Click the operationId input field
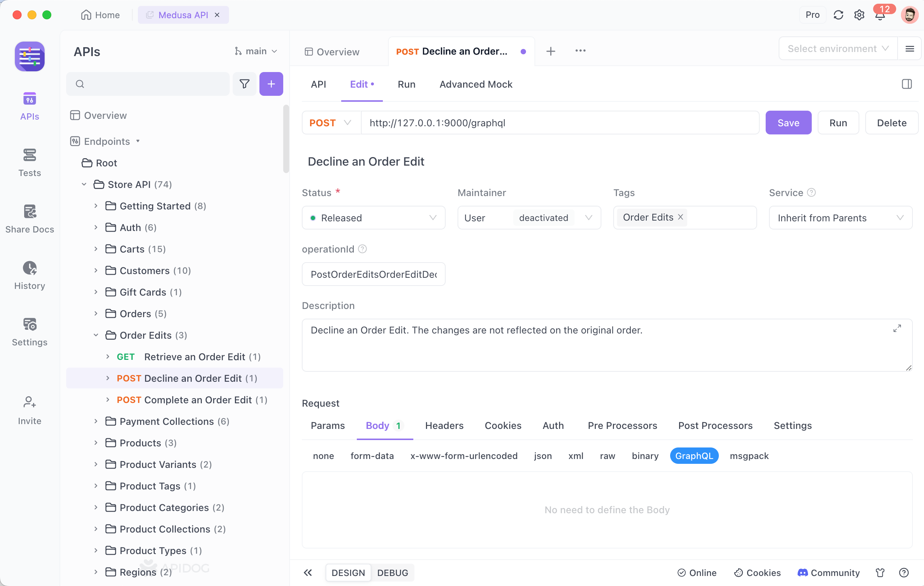The height and width of the screenshot is (586, 924). tap(374, 274)
